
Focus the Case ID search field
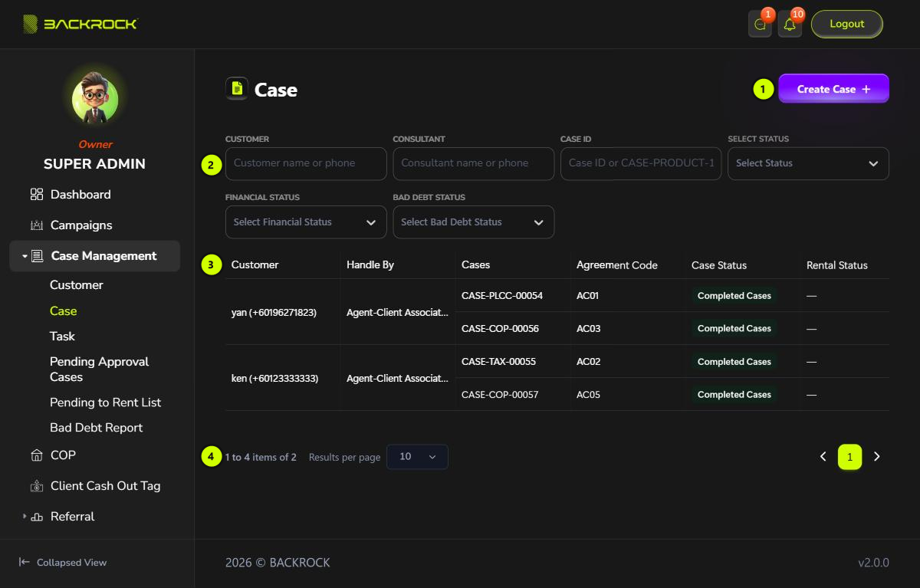click(641, 163)
